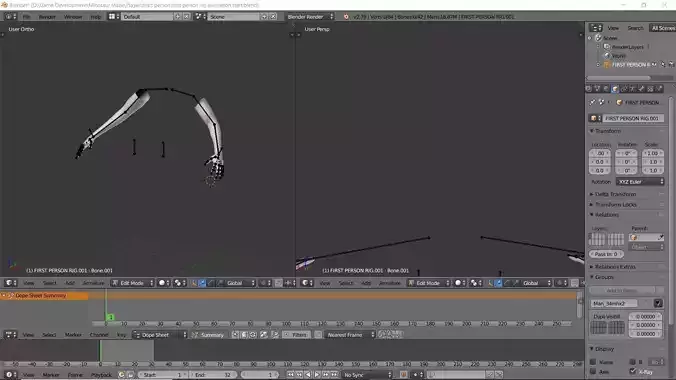Open left viewport Global orientation dropdown

point(237,283)
